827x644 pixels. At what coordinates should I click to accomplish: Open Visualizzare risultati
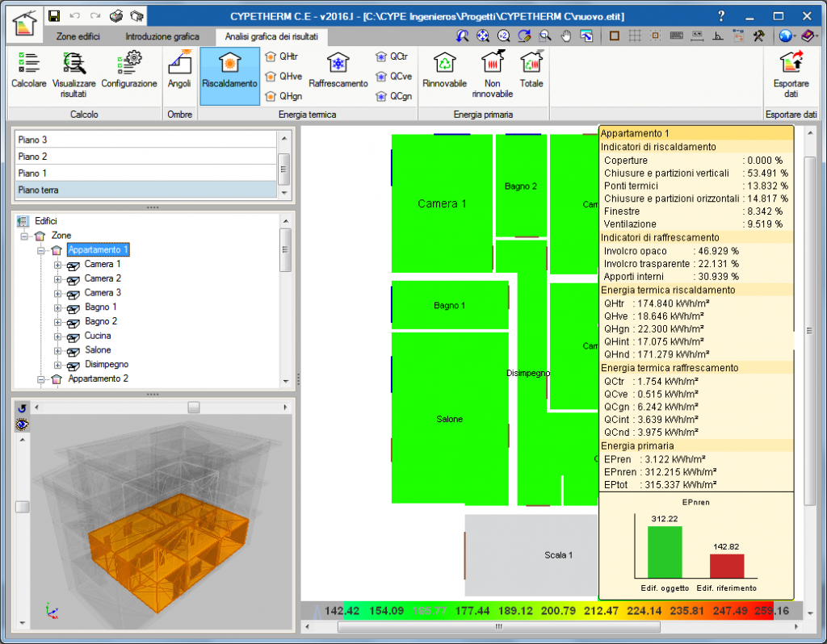73,75
